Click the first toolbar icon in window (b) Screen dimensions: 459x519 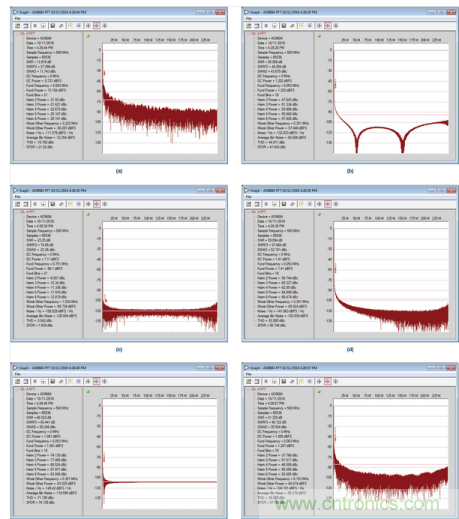point(249,26)
